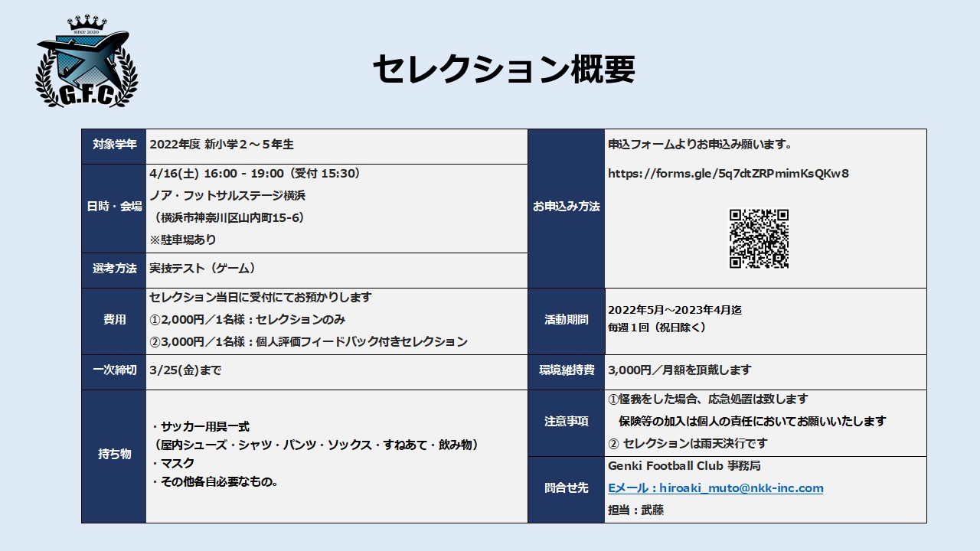Click the G.F.C club logo

pyautogui.click(x=87, y=61)
